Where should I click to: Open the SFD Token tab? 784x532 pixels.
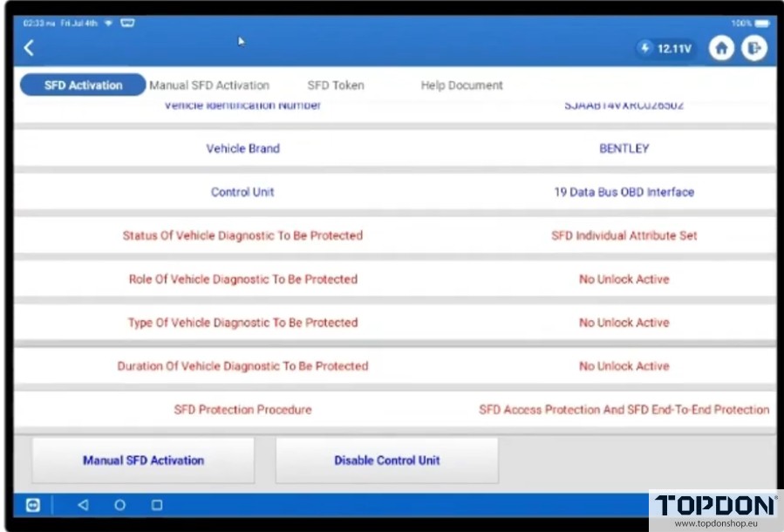(x=335, y=85)
